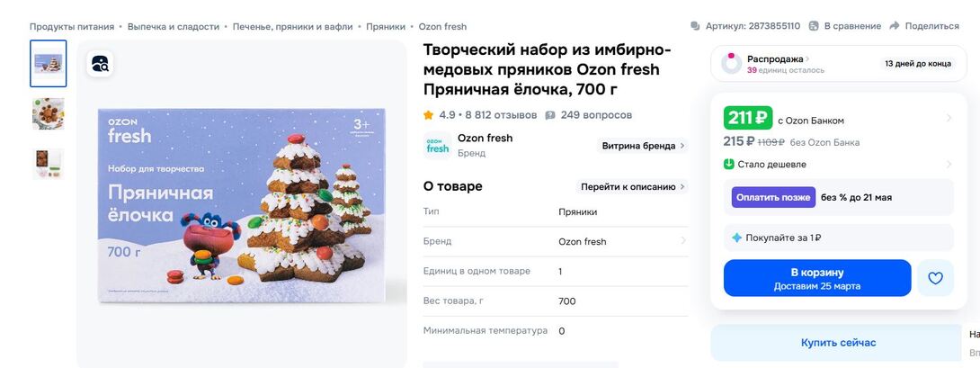The image size is (980, 368).
Task: Expand the Стало дешевле price history chevron
Action: [949, 165]
